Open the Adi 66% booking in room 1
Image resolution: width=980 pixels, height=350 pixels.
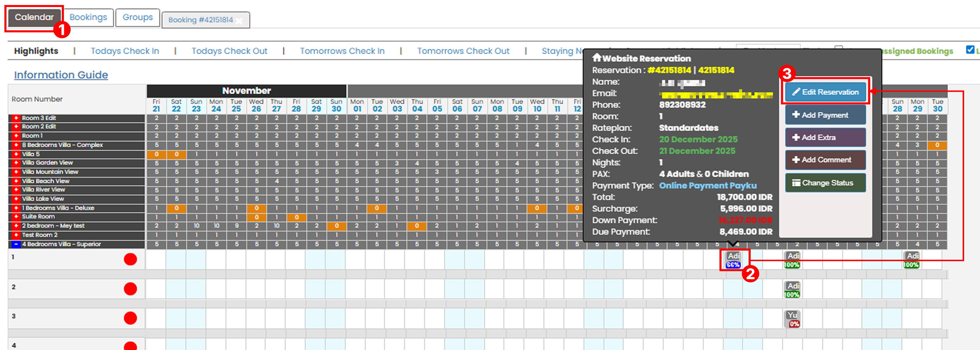point(733,260)
